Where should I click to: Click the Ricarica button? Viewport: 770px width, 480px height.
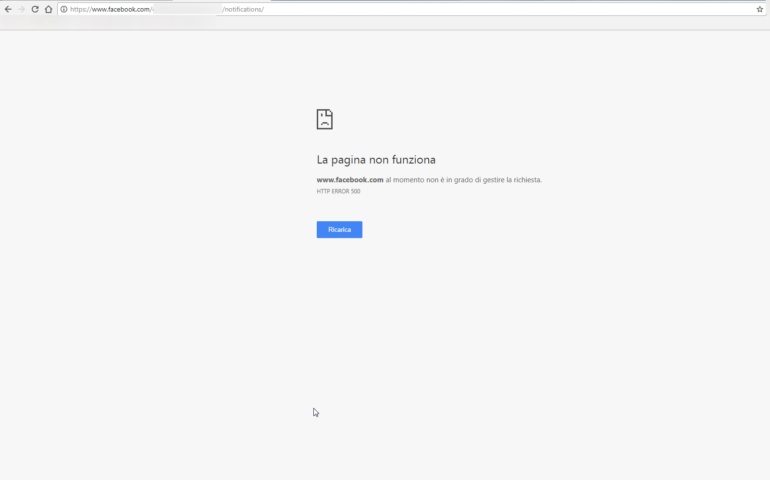tap(339, 229)
